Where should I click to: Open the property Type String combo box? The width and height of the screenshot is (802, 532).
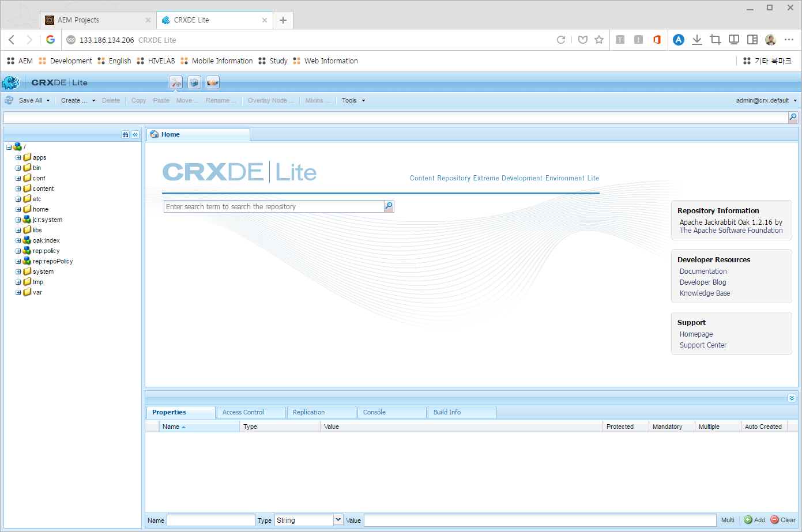tap(309, 520)
